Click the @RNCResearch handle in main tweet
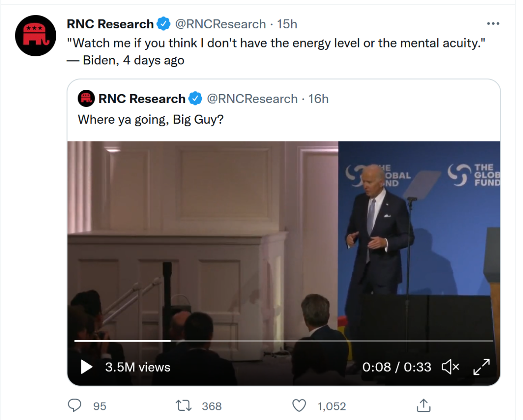 tap(220, 24)
